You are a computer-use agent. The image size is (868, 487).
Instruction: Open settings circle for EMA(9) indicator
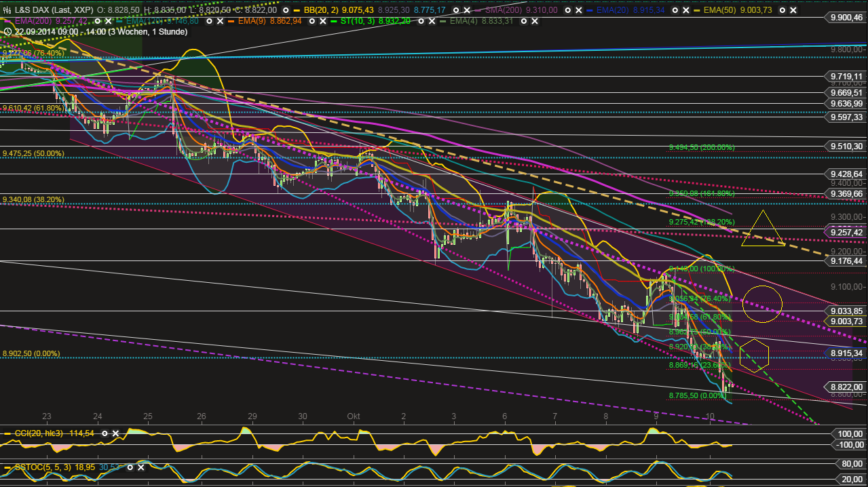click(x=312, y=21)
